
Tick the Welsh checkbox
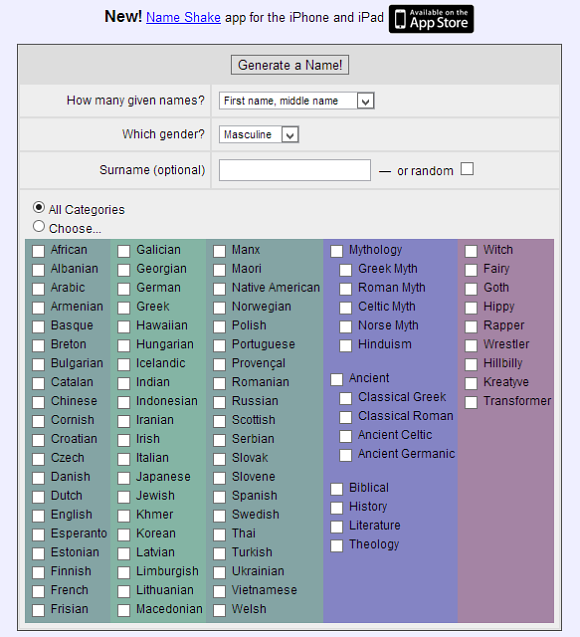219,610
